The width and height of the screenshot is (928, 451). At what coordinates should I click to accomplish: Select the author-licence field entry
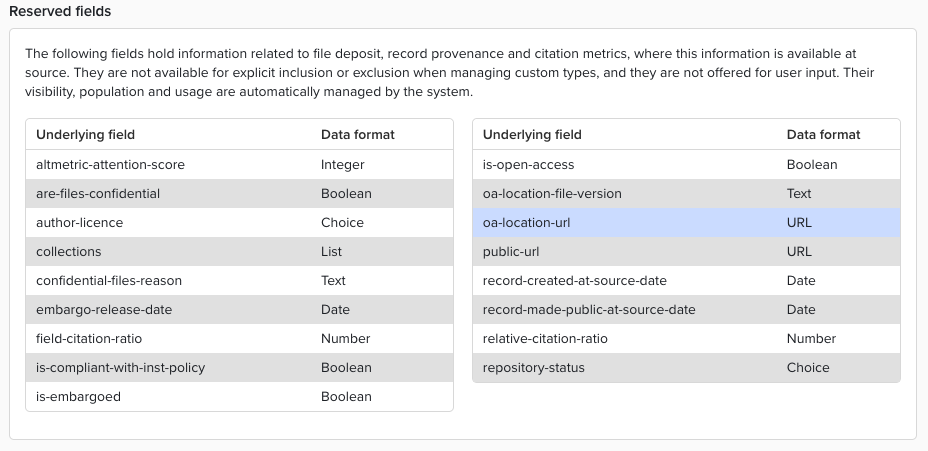coord(79,223)
